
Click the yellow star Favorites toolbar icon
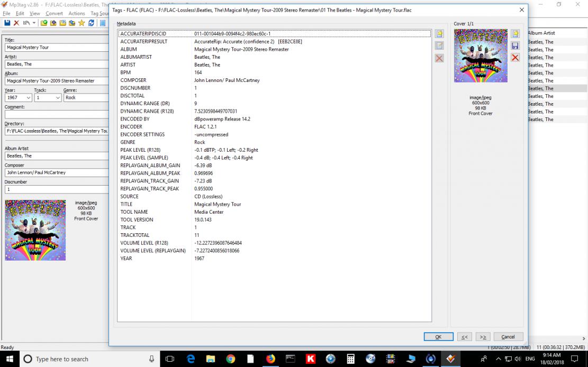tap(82, 23)
